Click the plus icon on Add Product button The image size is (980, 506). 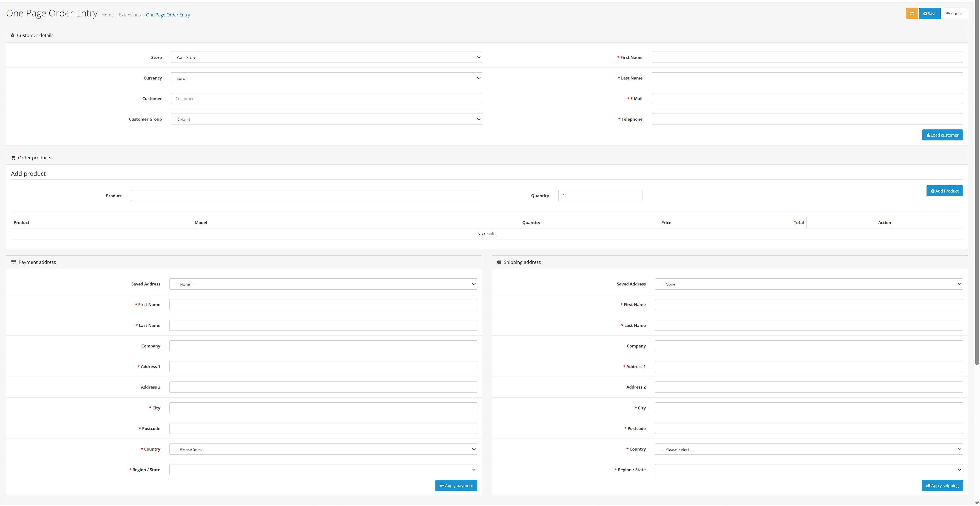tap(933, 191)
